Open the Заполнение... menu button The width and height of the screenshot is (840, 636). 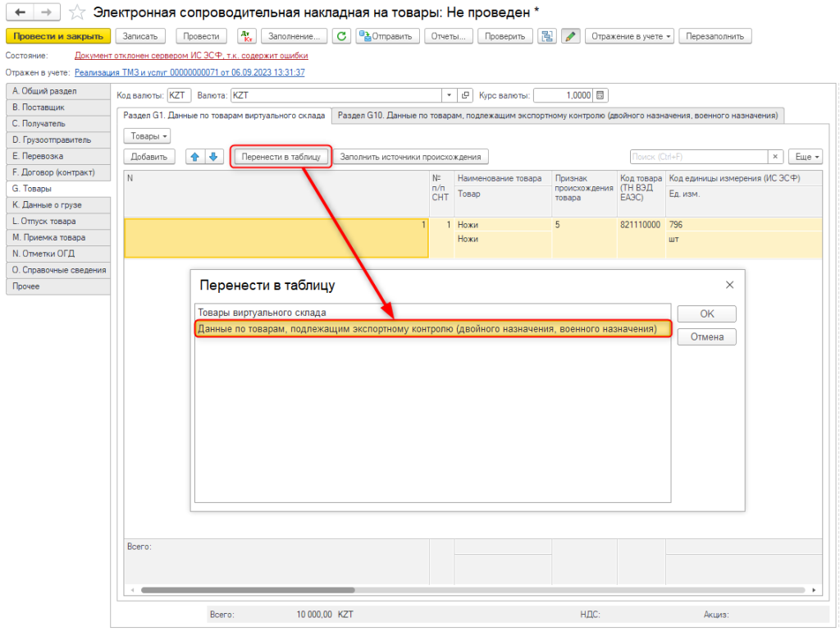click(294, 36)
